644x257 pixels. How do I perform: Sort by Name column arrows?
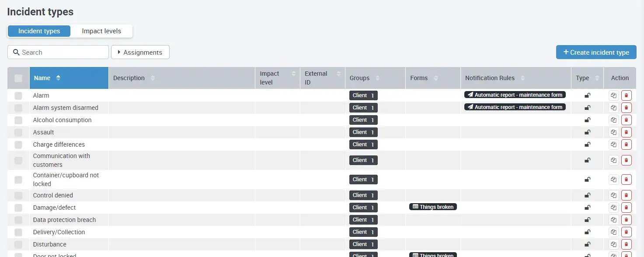pos(58,78)
